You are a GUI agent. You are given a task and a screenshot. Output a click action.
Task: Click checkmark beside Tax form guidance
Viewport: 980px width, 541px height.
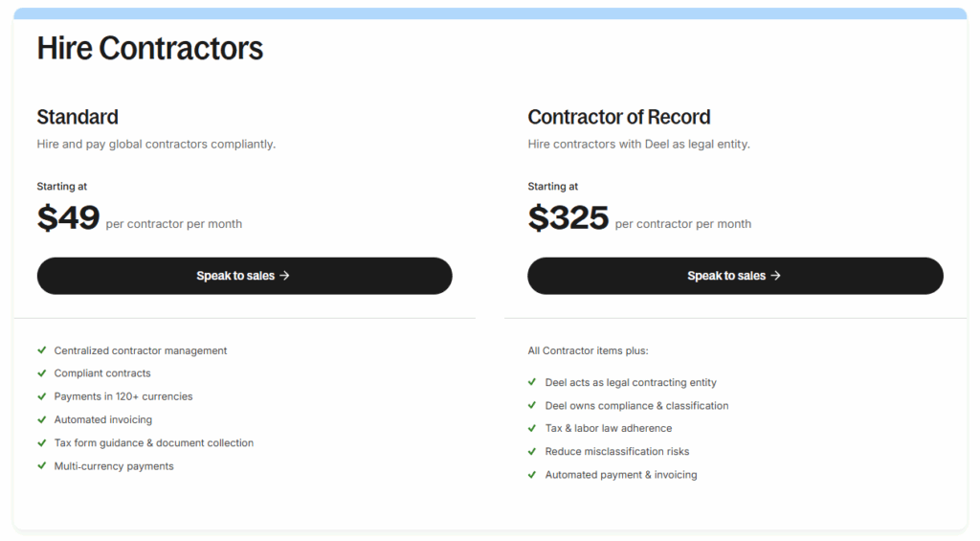coord(42,442)
